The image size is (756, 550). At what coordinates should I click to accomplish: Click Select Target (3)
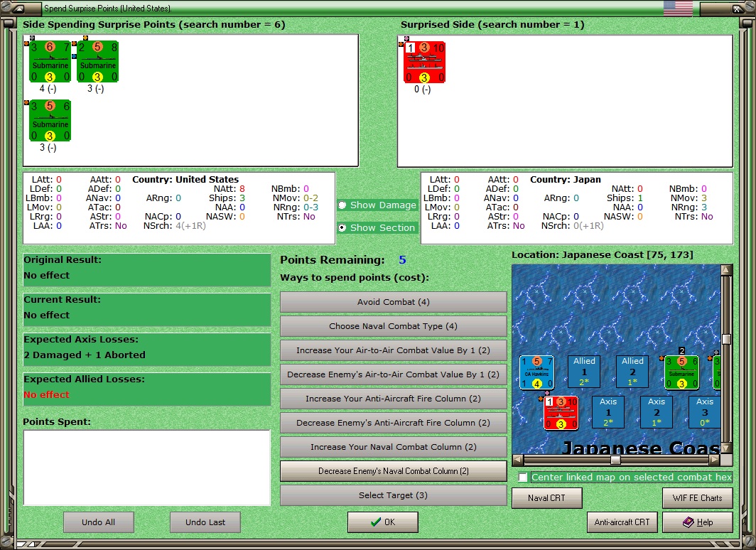[394, 495]
